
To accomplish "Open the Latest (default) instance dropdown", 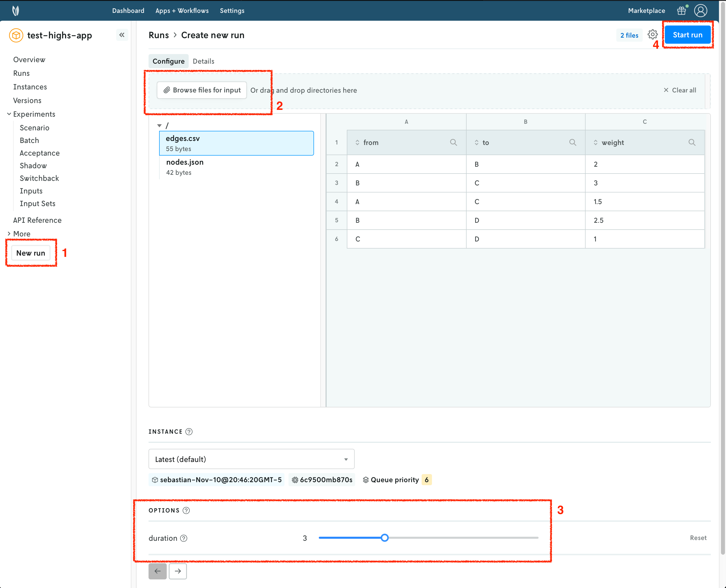I will (x=251, y=459).
